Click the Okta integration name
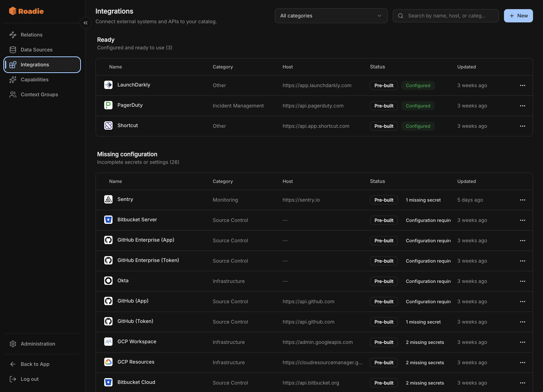543x392 pixels. [123, 281]
